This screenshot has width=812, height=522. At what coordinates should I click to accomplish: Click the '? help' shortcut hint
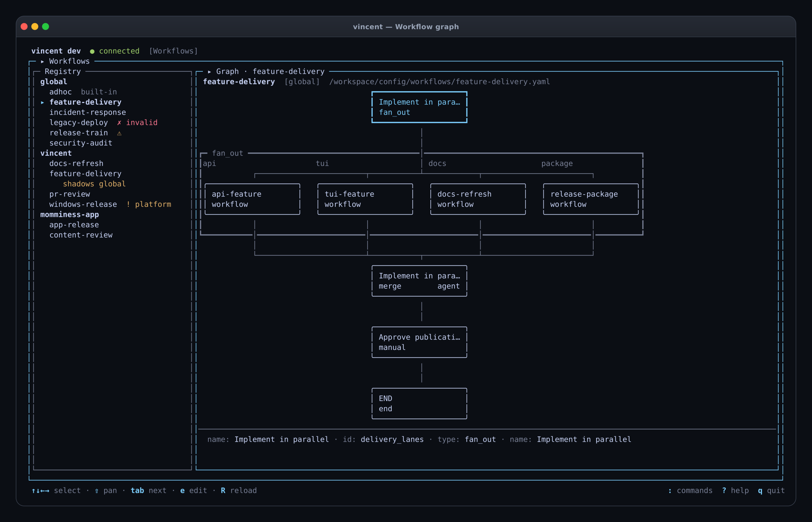pyautogui.click(x=735, y=490)
